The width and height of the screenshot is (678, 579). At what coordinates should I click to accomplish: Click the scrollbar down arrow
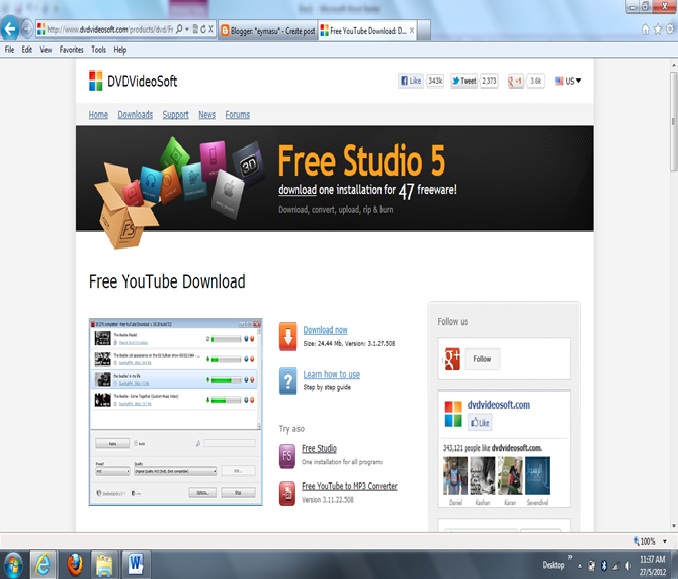click(674, 526)
